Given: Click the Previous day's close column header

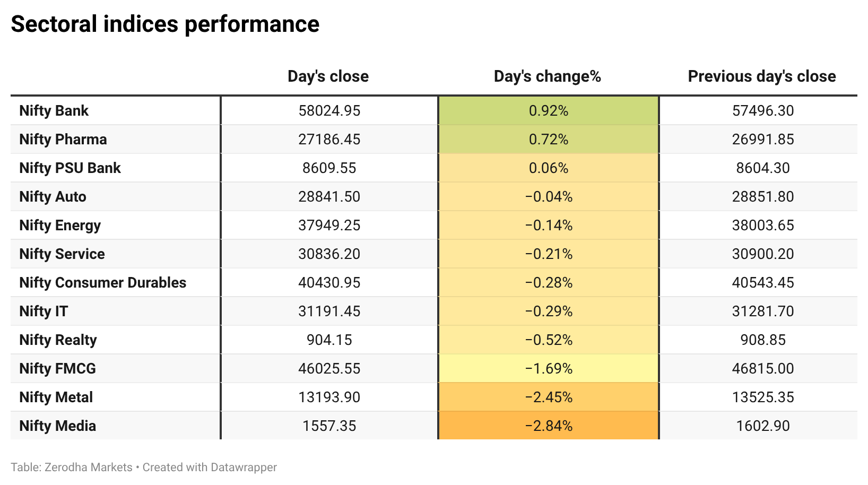Looking at the screenshot, I should pyautogui.click(x=762, y=76).
